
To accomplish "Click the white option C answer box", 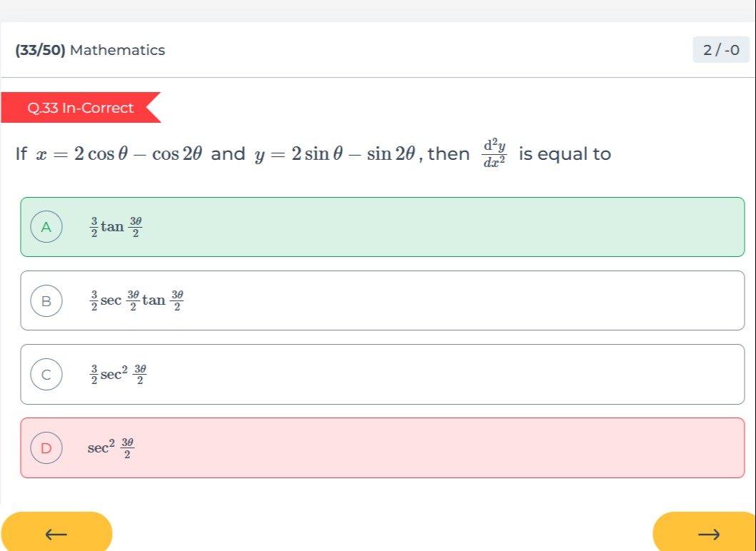I will [x=383, y=374].
